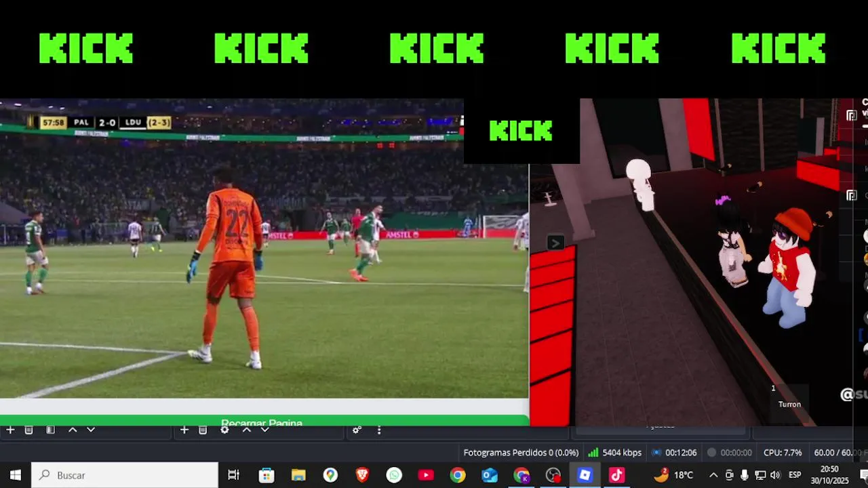Expand hidden system tray icons chevron
868x488 pixels.
[x=713, y=475]
